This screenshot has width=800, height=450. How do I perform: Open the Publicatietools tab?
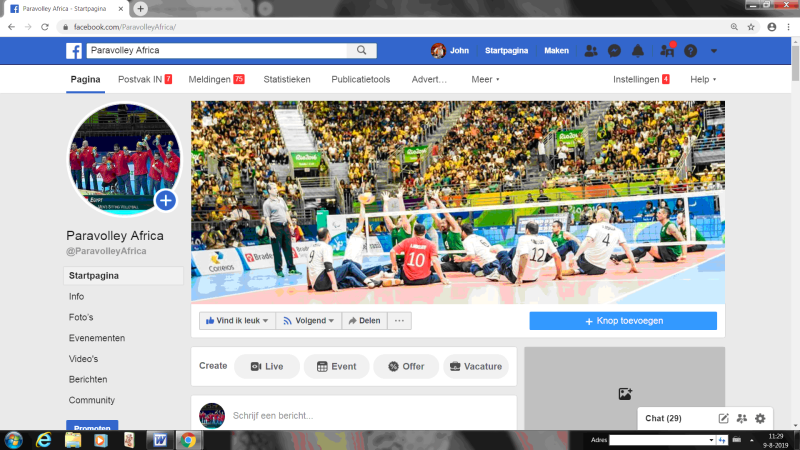361,80
